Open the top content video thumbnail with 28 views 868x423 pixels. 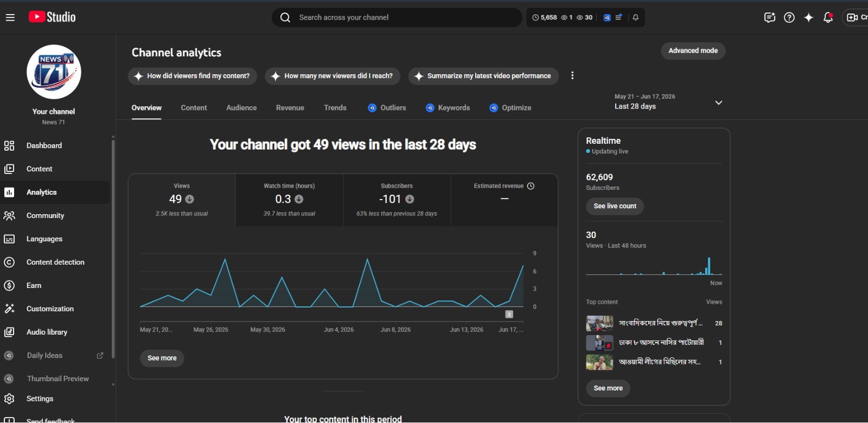tap(599, 323)
